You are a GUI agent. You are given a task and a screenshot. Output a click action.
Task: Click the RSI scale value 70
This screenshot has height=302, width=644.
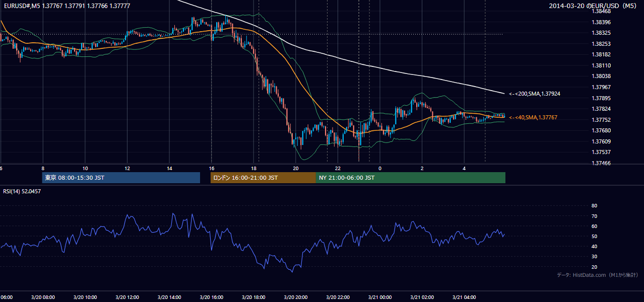[594, 216]
